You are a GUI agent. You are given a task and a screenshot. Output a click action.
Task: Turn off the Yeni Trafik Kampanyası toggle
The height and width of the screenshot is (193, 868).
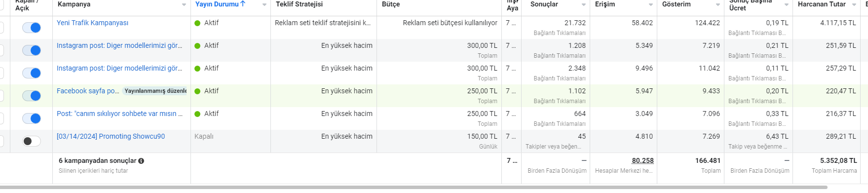[x=32, y=28]
